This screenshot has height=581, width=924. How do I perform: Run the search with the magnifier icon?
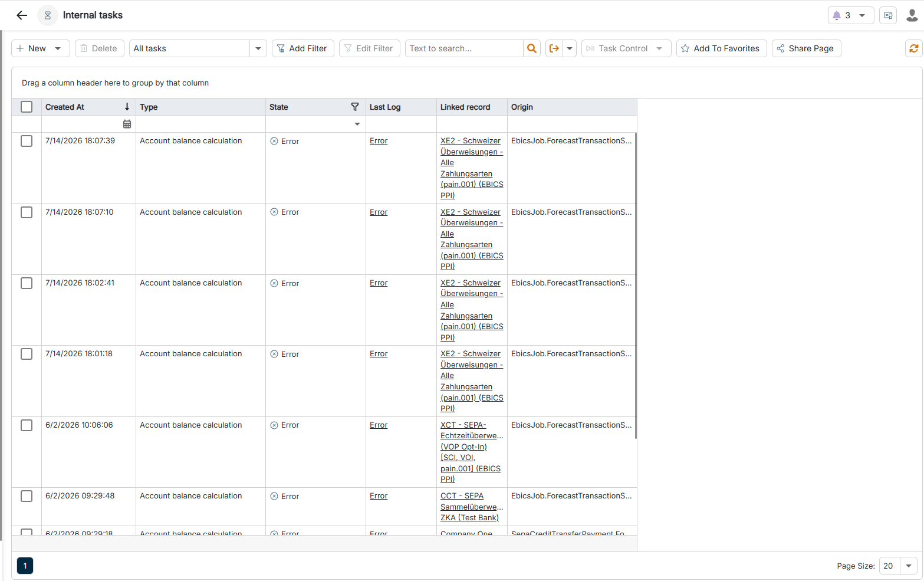tap(532, 48)
